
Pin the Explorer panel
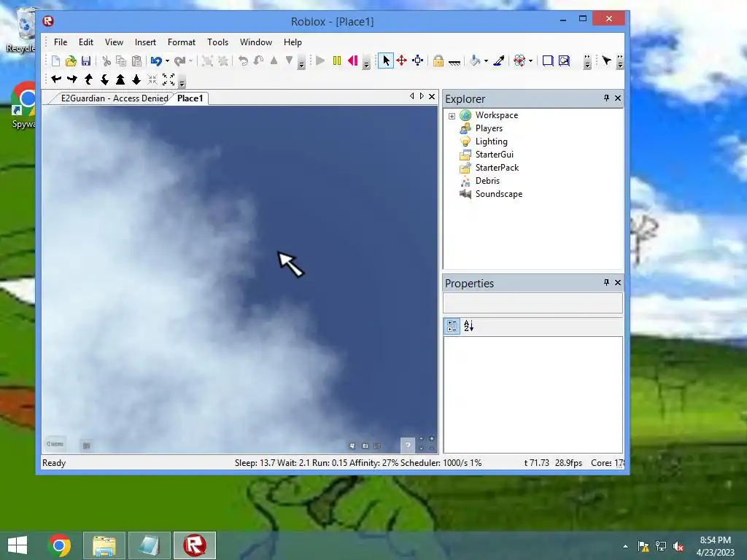tap(606, 98)
